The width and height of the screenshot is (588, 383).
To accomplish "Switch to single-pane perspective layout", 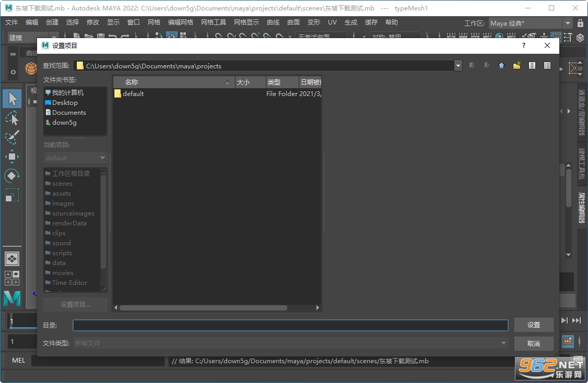I will point(12,259).
